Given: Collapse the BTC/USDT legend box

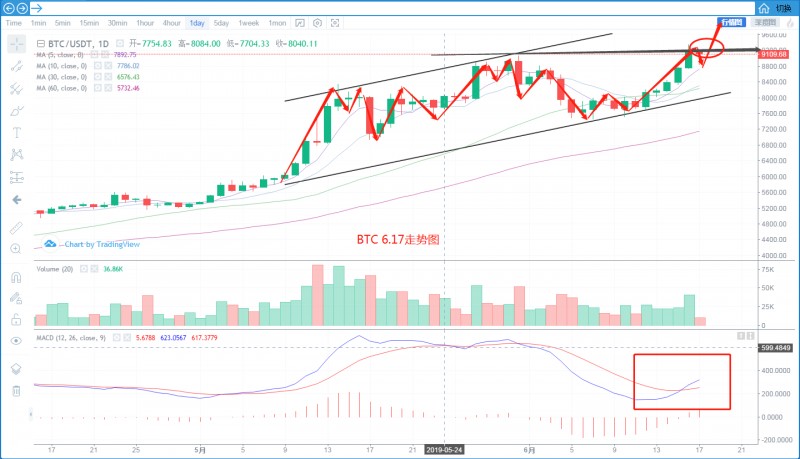Looking at the screenshot, I should point(41,44).
